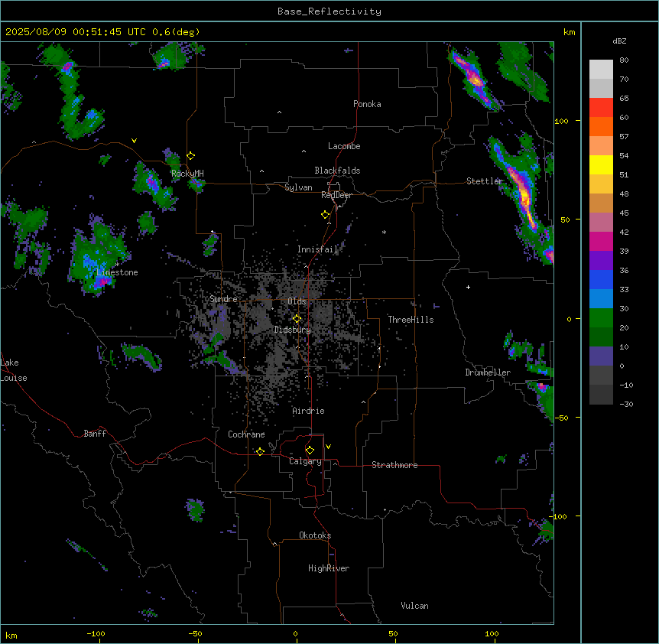659x644 pixels.
Task: Click the Drumheller city label
Action: pyautogui.click(x=488, y=372)
